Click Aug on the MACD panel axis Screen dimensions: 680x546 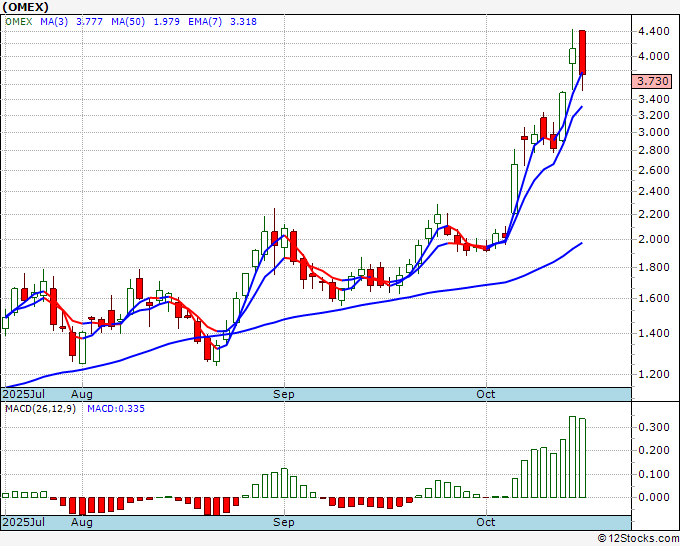tap(82, 522)
